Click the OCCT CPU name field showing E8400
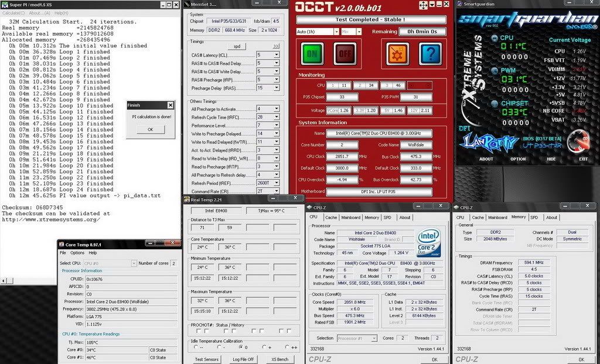The height and width of the screenshot is (364, 600). click(379, 133)
